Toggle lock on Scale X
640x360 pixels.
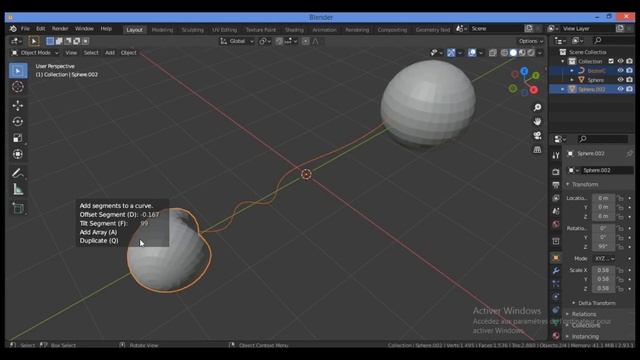click(620, 270)
